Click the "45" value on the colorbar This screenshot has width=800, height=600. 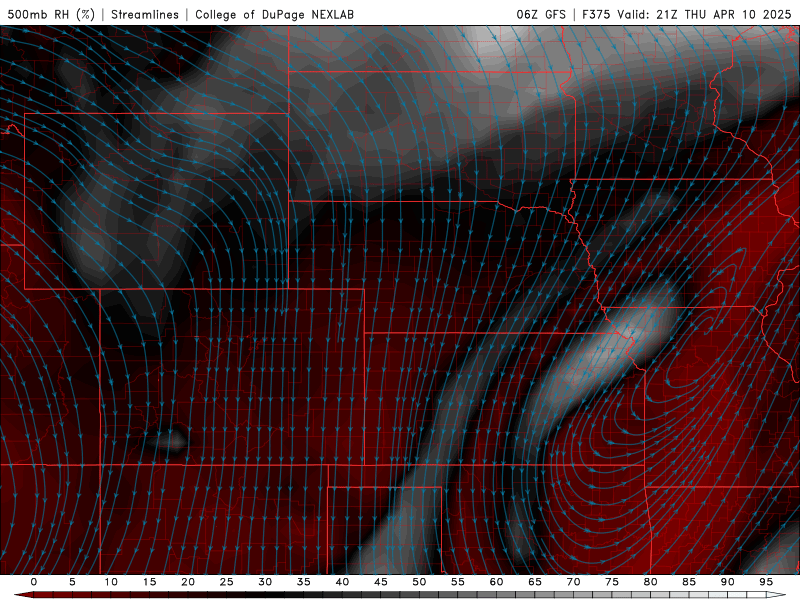coord(380,582)
